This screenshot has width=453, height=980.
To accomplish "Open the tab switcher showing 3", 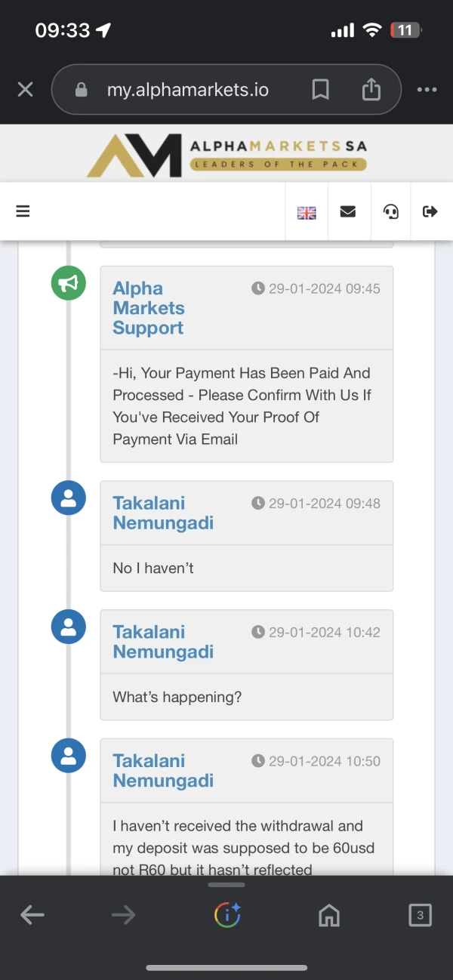I will [x=420, y=916].
